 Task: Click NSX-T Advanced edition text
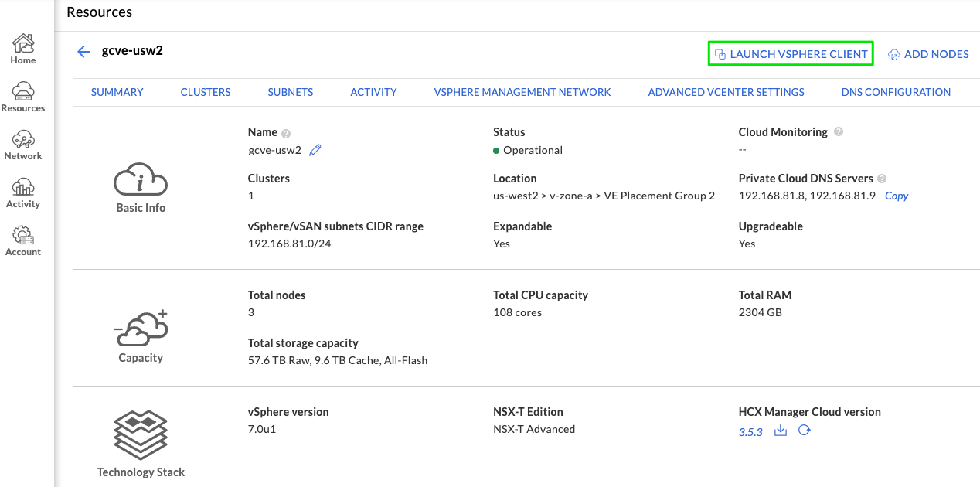(534, 429)
